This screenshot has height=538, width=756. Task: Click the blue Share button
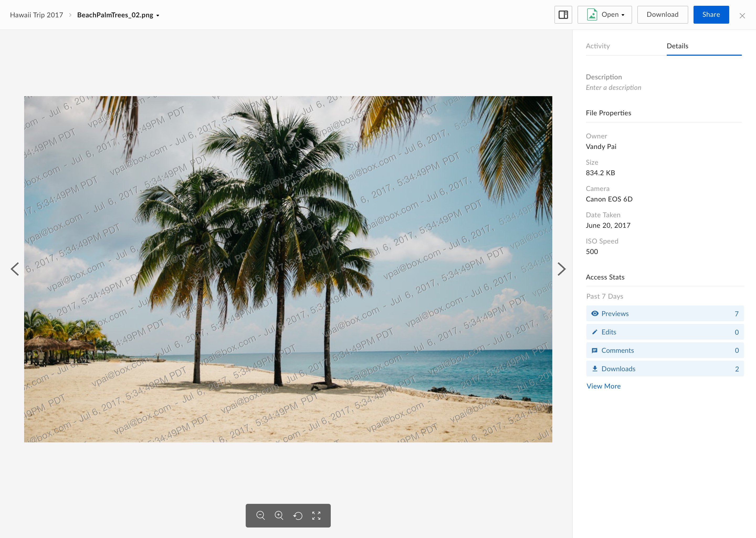click(711, 14)
